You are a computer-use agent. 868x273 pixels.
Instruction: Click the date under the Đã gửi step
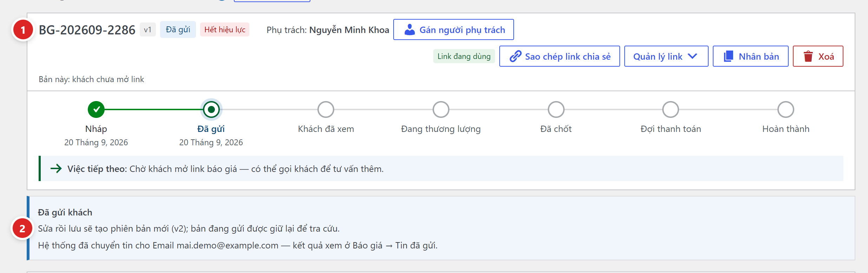211,142
